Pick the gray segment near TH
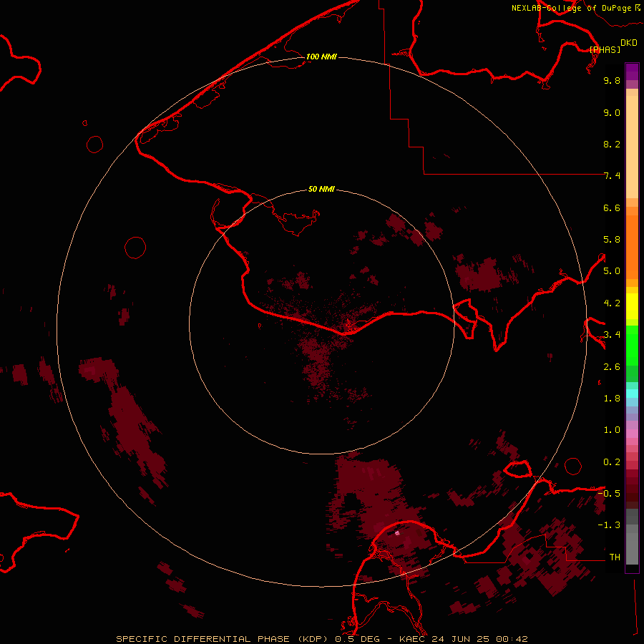 [x=632, y=548]
